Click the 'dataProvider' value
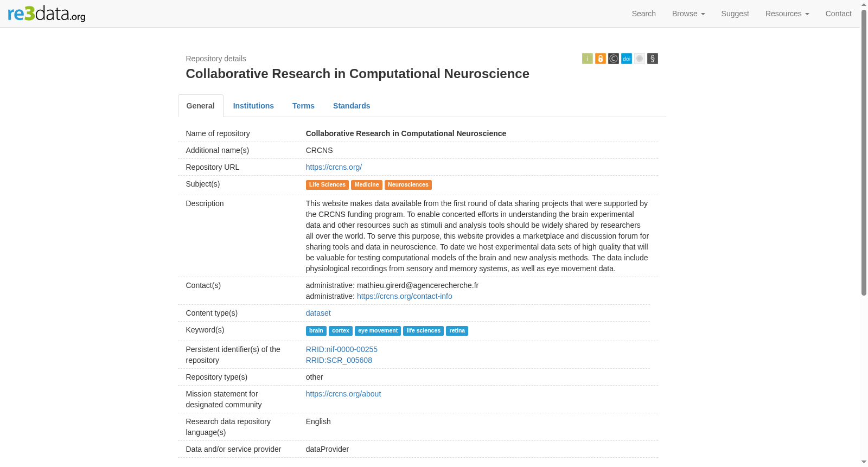This screenshot has width=868, height=467. click(327, 449)
